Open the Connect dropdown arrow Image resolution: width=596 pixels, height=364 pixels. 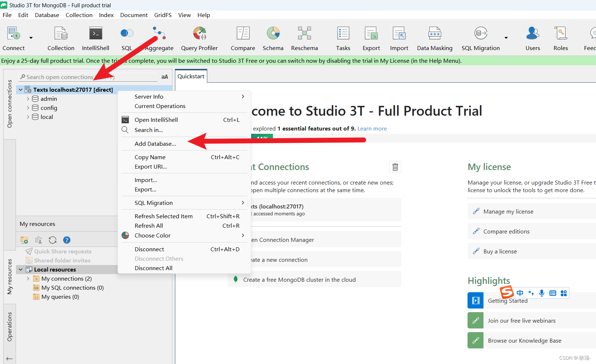[x=31, y=38]
